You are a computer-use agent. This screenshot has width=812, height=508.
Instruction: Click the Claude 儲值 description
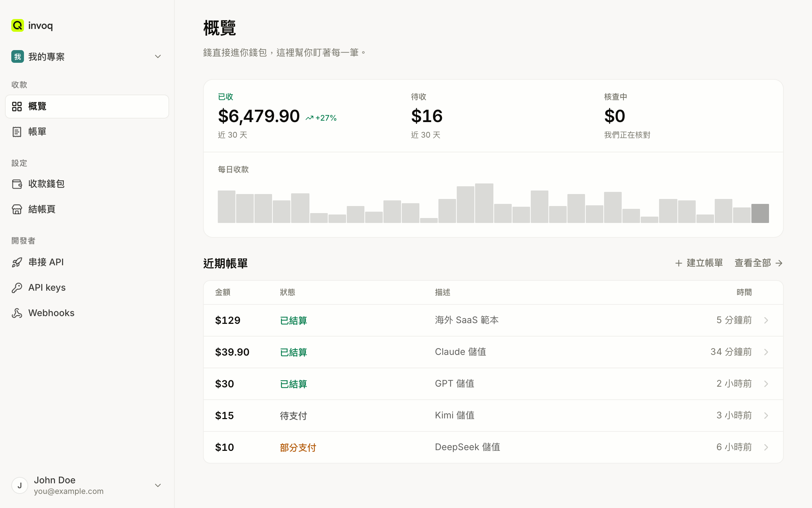pos(461,352)
